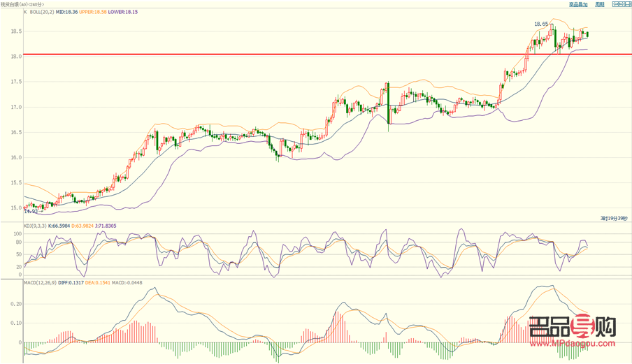Image resolution: width=632 pixels, height=364 pixels.
Task: Open the 周期 period link
Action: coord(599,4)
